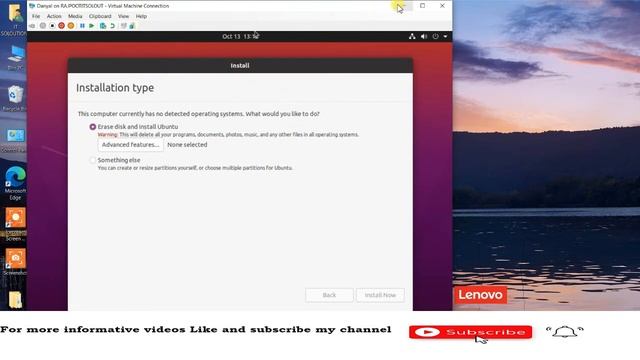Click the 'None selected' text
Screen dimensions: 640x360
[x=187, y=145]
